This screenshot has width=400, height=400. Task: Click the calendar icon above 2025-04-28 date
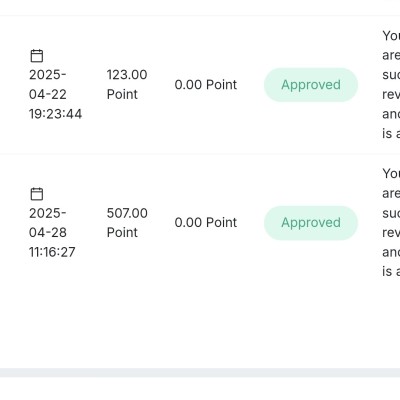(x=37, y=194)
